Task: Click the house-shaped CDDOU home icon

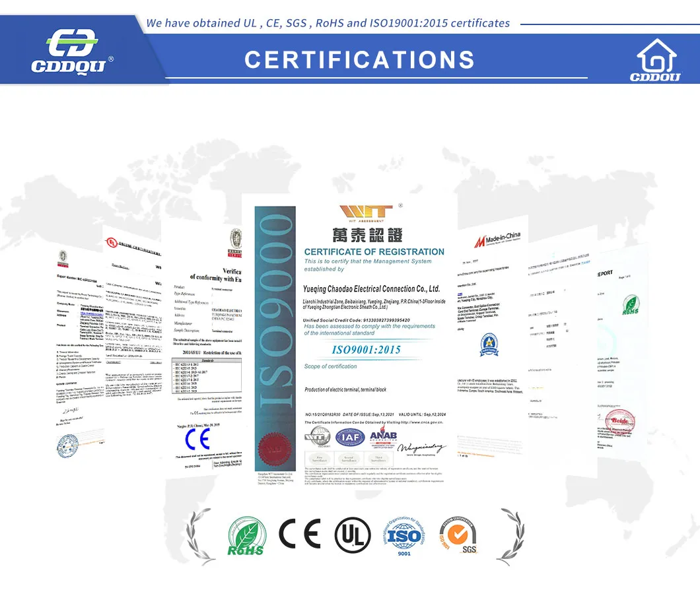Action: click(655, 60)
